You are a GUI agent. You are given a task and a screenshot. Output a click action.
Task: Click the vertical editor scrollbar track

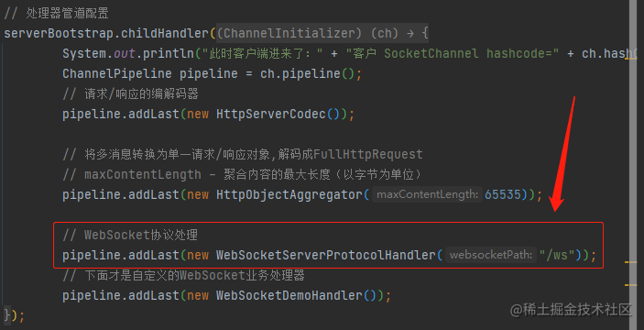(634, 164)
